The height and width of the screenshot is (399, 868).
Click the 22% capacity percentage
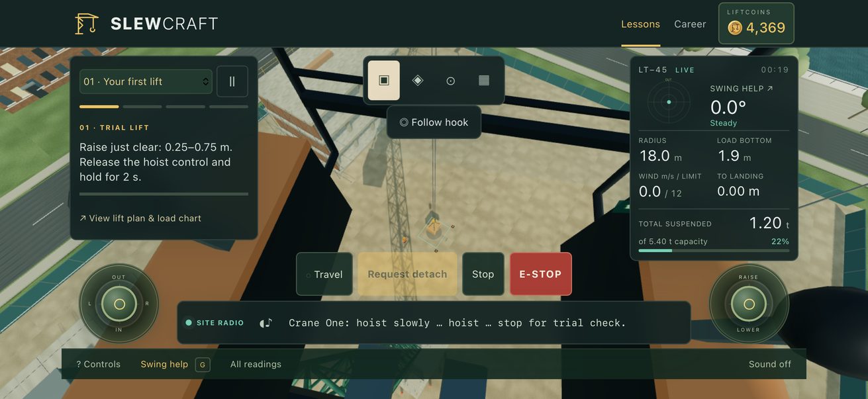click(x=780, y=242)
